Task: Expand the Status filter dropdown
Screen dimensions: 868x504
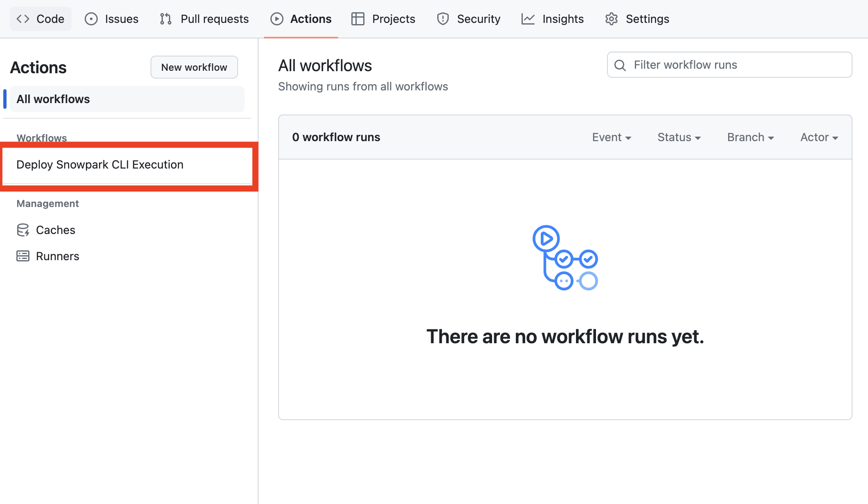Action: click(x=679, y=137)
